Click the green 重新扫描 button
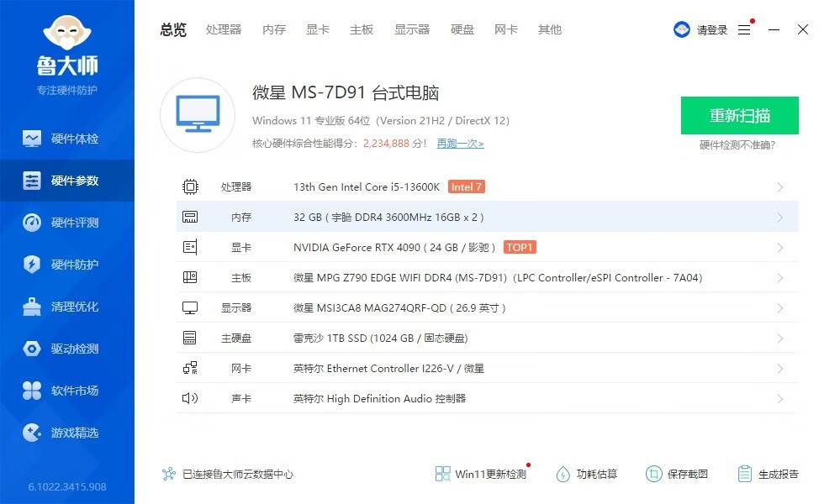The width and height of the screenshot is (824, 504). coord(739,116)
